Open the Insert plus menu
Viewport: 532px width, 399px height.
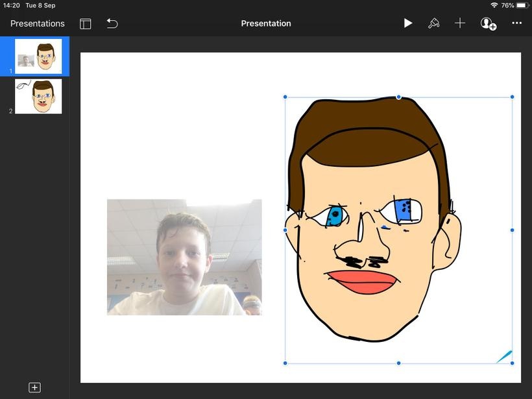[x=459, y=23]
